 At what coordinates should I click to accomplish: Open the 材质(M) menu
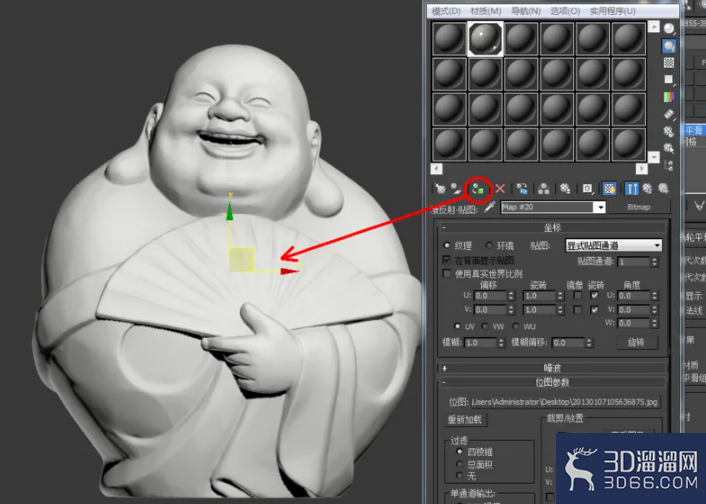coord(486,11)
